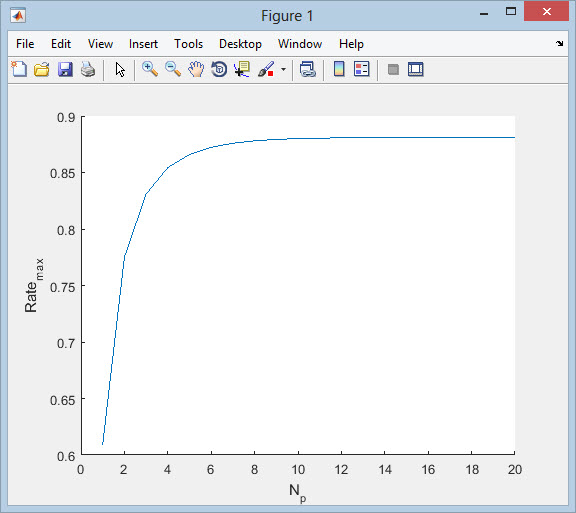Viewport: 576px width, 513px height.
Task: Enable the Data Cursor tool
Action: pyautogui.click(x=242, y=69)
